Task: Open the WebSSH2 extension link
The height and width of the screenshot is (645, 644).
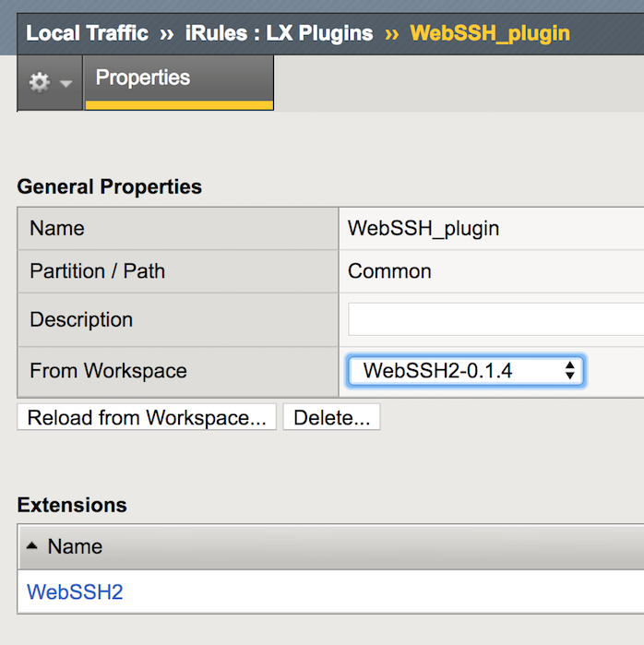Action: (x=75, y=592)
